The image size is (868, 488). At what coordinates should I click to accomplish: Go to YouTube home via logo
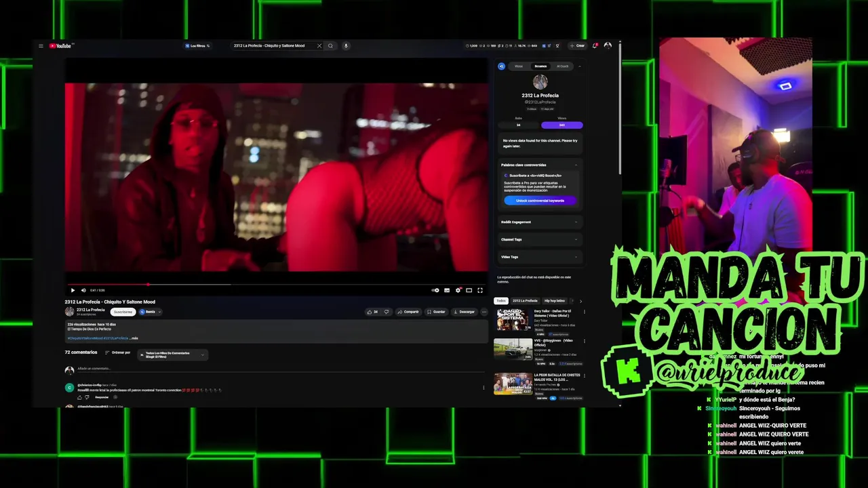pos(60,46)
